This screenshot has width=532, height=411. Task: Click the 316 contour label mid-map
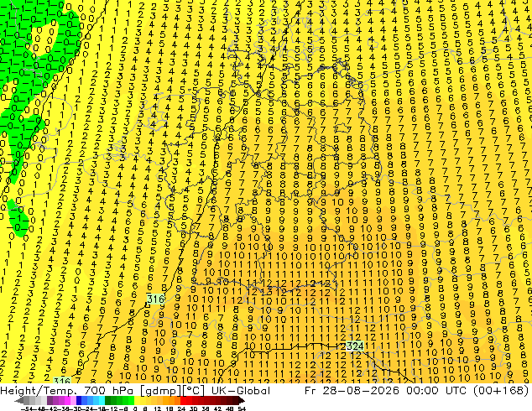(156, 299)
